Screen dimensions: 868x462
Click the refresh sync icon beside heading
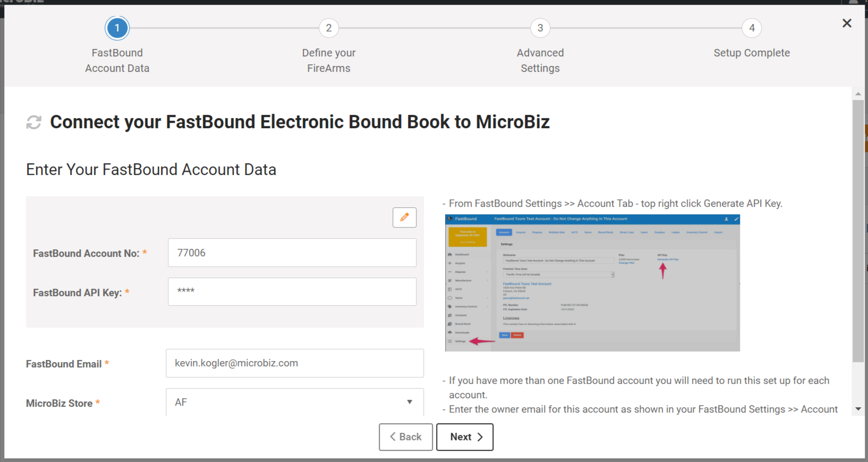click(34, 122)
